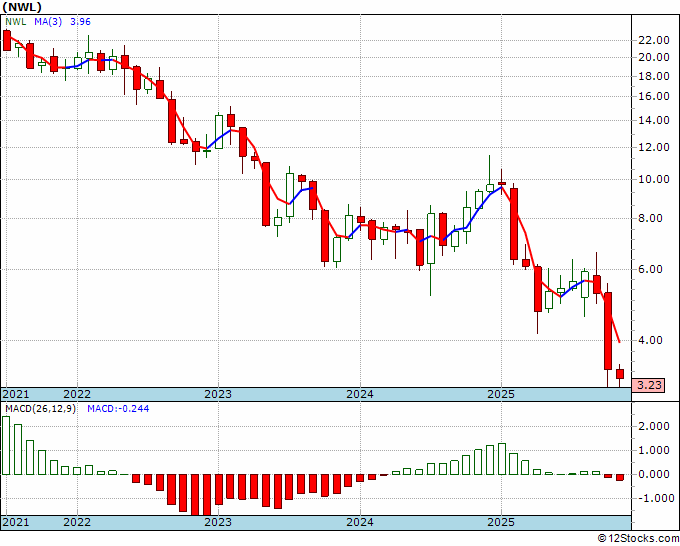Click the 2.000 MACD axis label
The height and width of the screenshot is (546, 680).
(x=654, y=426)
